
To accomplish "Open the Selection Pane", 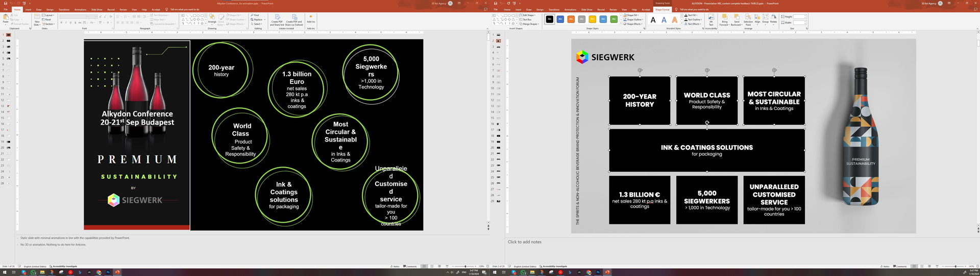I will coord(748,19).
